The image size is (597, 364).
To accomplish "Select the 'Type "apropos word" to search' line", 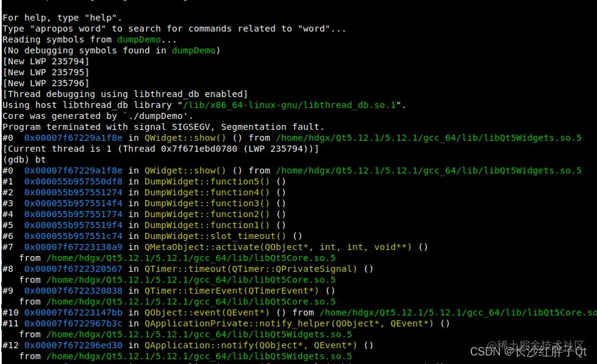I will point(174,29).
